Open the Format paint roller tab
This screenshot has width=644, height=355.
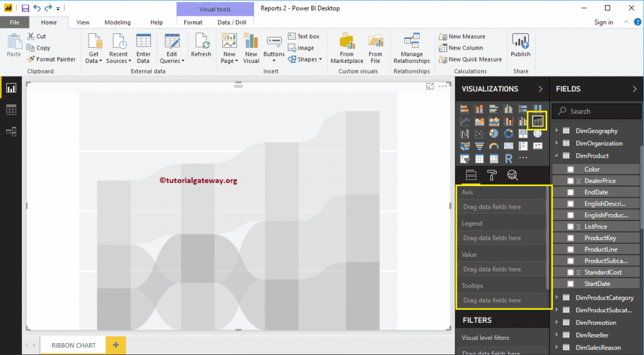492,175
